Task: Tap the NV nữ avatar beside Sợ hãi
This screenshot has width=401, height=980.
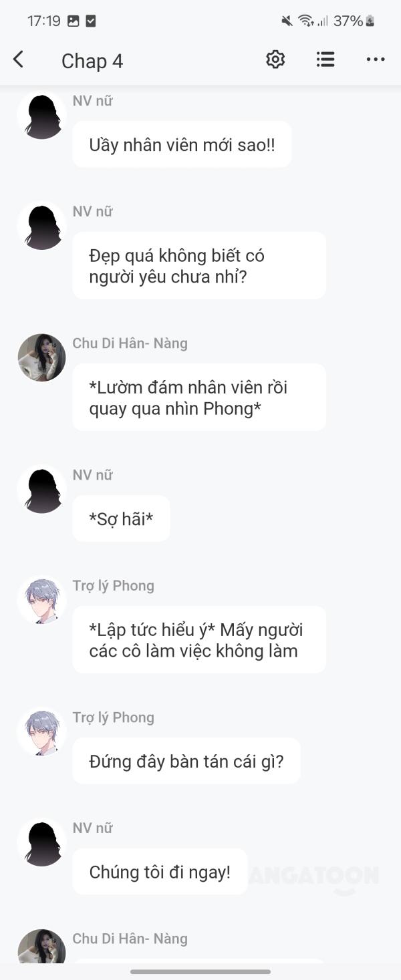Action: click(41, 489)
